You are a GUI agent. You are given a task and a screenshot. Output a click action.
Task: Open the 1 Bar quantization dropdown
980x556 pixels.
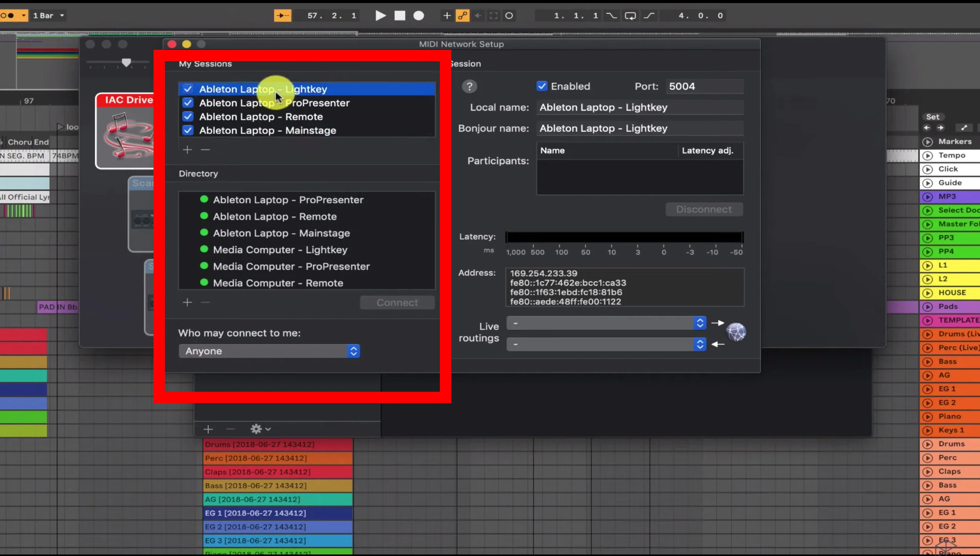pyautogui.click(x=49, y=16)
